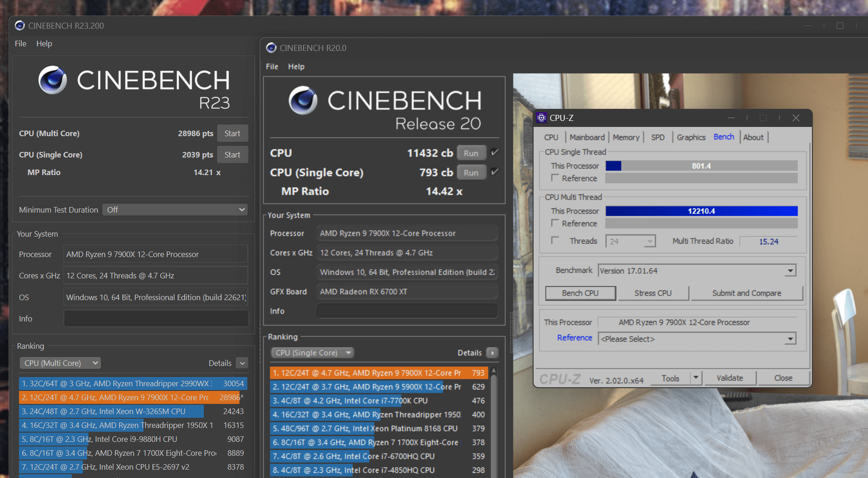868x478 pixels.
Task: Switch to the About tab
Action: (x=753, y=137)
